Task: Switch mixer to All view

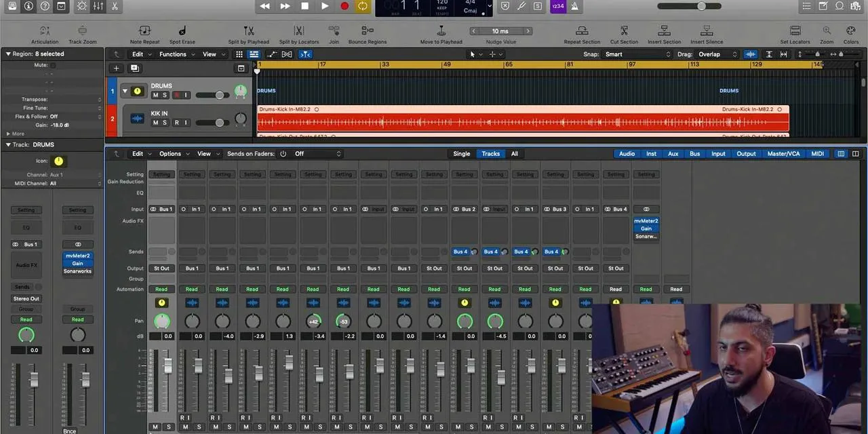Action: click(x=515, y=154)
